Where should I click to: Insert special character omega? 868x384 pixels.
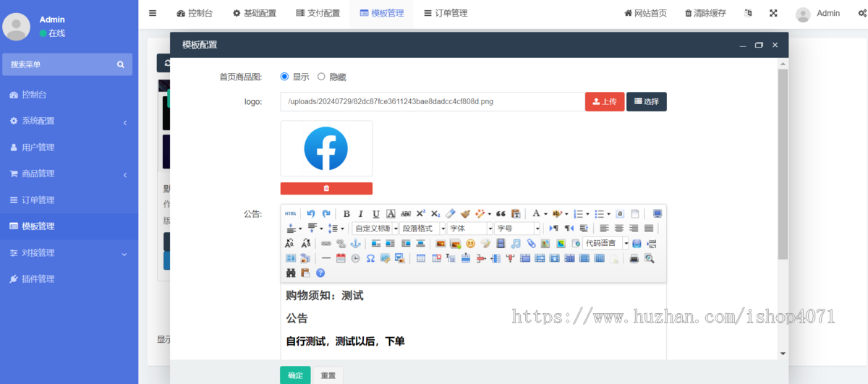click(370, 258)
